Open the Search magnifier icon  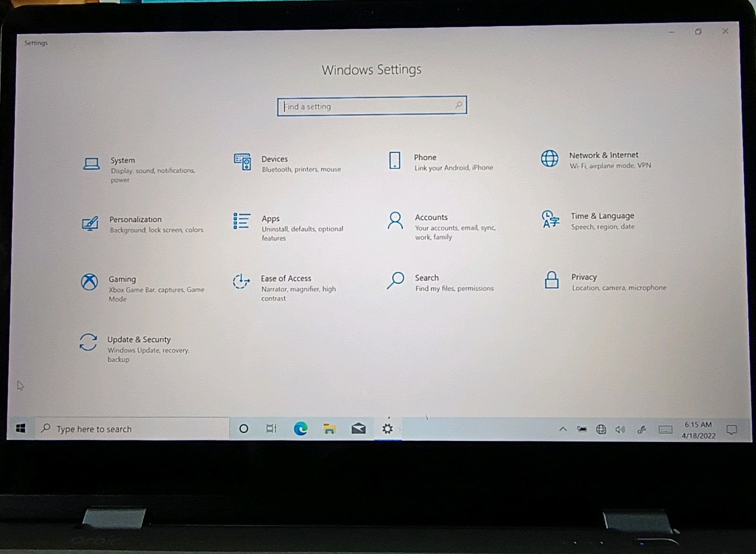click(x=395, y=280)
